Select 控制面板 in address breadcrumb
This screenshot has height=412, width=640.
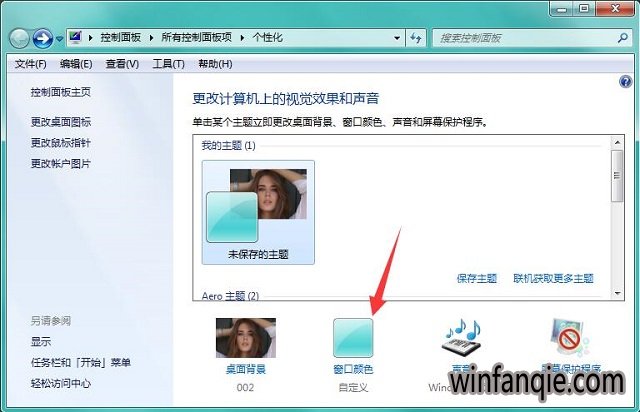click(120, 38)
